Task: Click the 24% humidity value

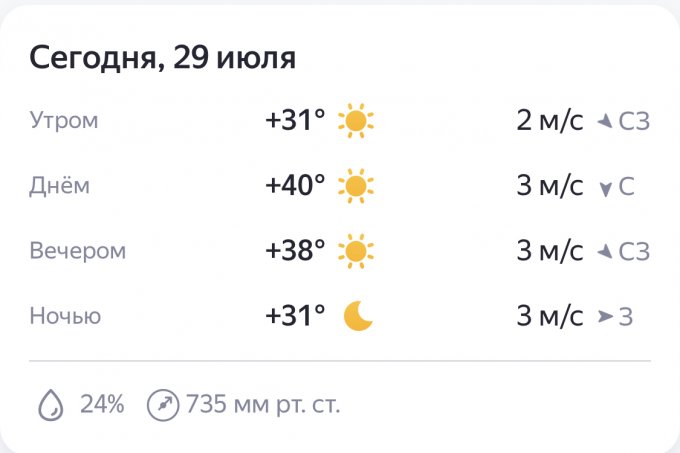Action: [x=102, y=405]
